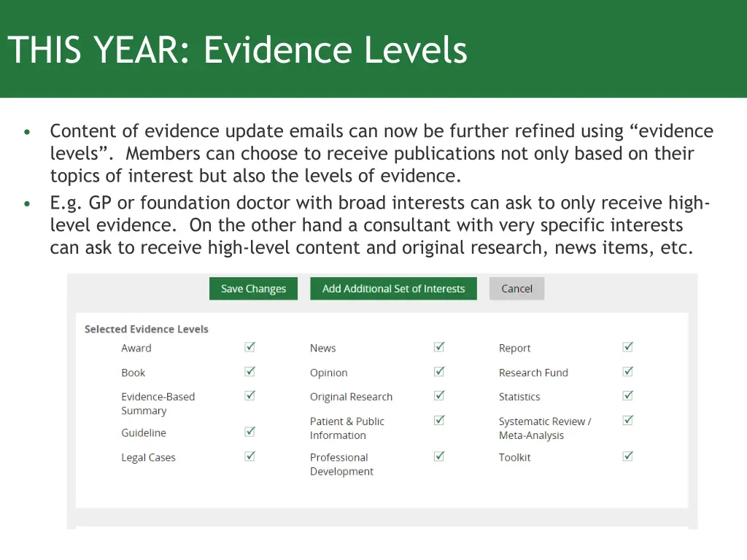Disable the Legal Cases checkbox

point(249,456)
